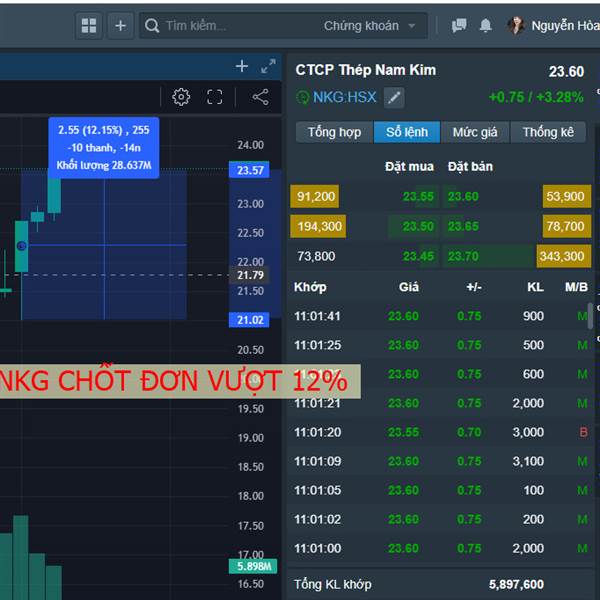Image resolution: width=600 pixels, height=600 pixels.
Task: Open the Nguyễn Hòa account name
Action: pos(565,26)
